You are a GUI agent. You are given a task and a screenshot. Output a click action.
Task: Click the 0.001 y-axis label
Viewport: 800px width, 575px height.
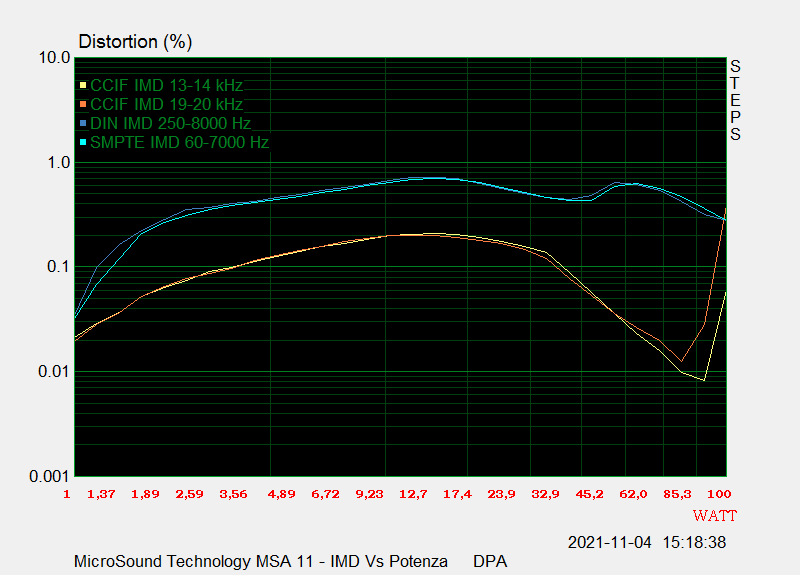[x=50, y=476]
